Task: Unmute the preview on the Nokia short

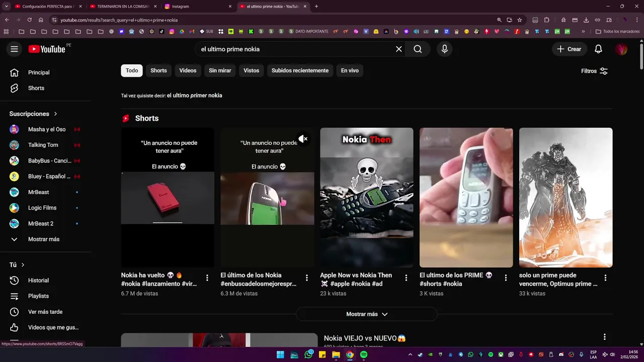Action: (x=303, y=139)
